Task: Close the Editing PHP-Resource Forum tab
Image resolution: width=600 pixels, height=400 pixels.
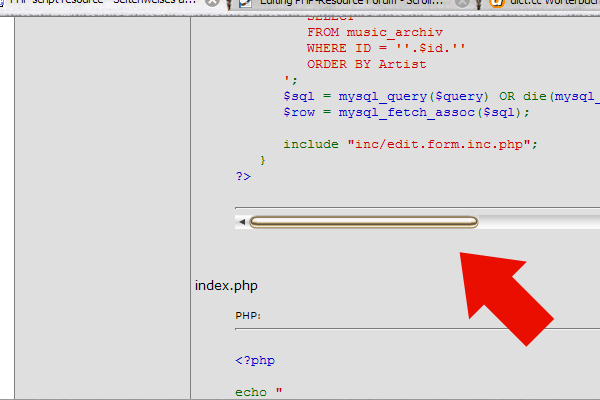Action: (462, 3)
